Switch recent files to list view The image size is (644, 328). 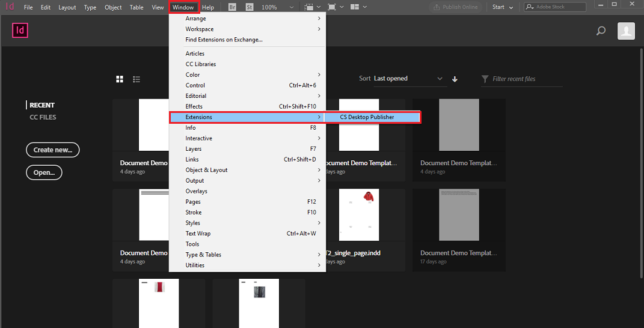tap(136, 79)
